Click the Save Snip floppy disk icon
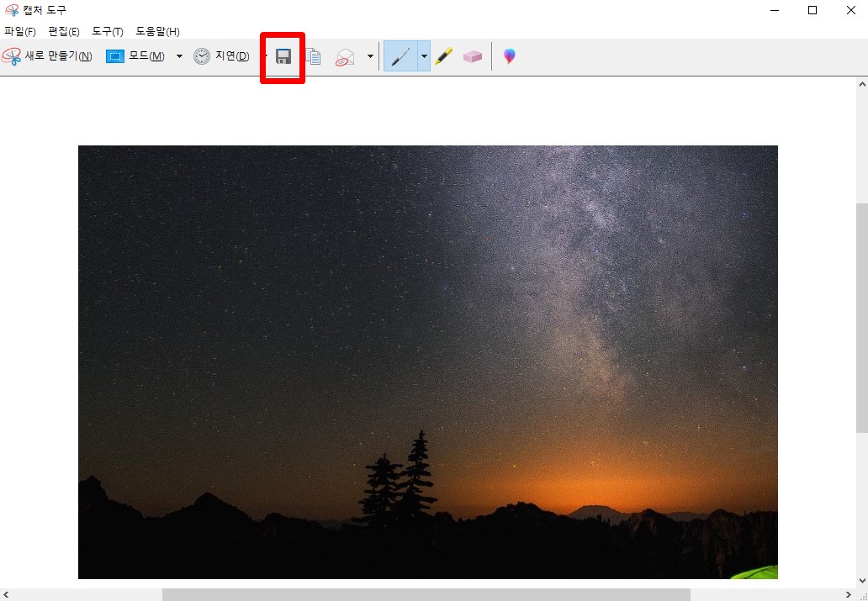This screenshot has height=601, width=868. [283, 56]
